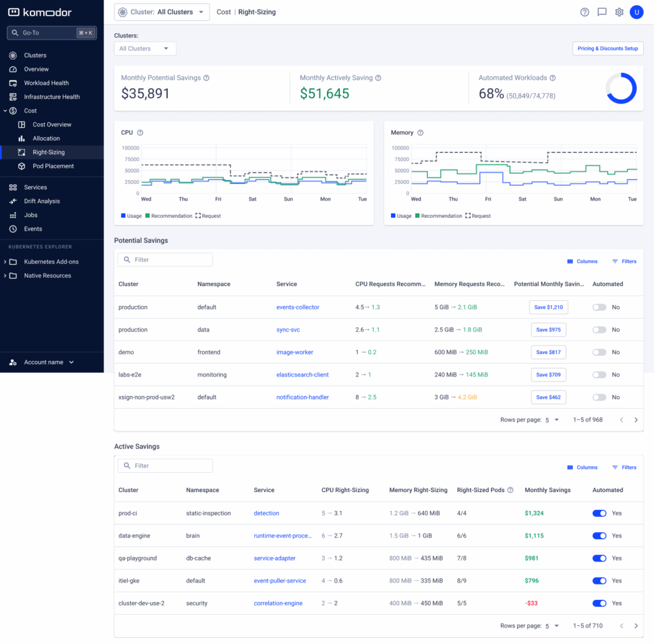
Task: Collapse the Cost section in sidebar
Action: 5,111
